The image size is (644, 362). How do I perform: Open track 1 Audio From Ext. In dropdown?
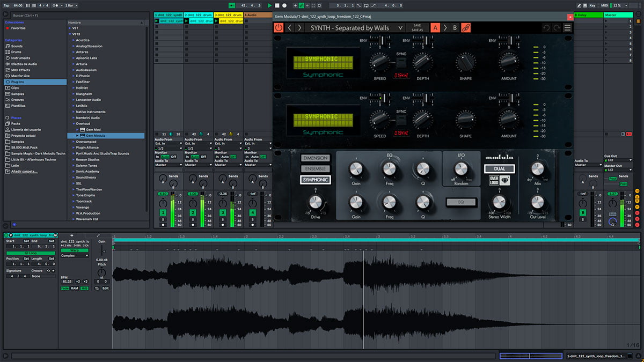167,144
